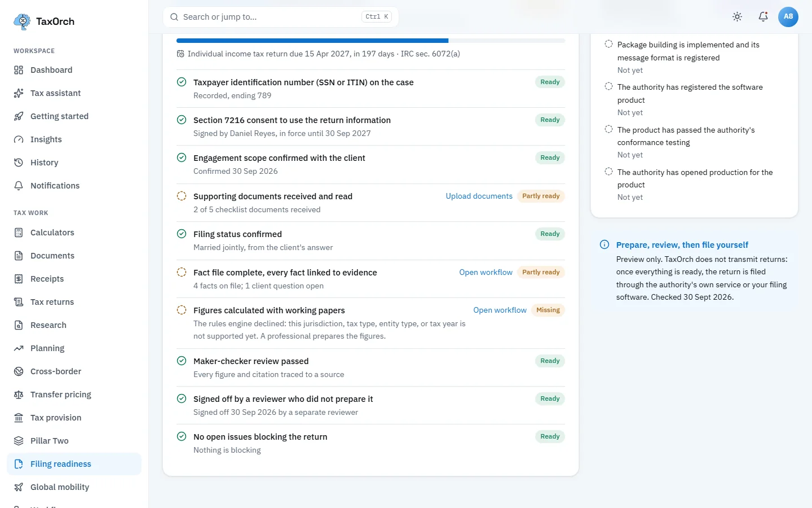Go to Tax returns in sidebar
This screenshot has width=812, height=508.
tap(74, 302)
